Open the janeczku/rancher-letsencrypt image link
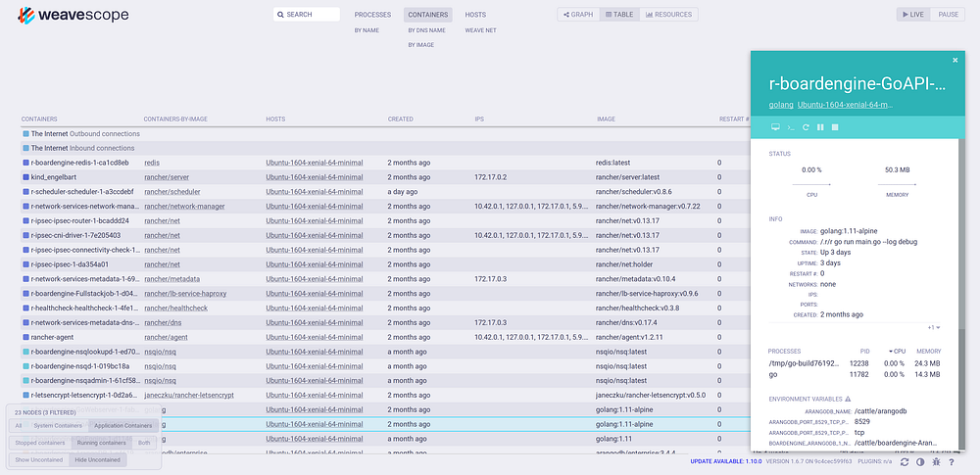Viewport: 980px width, 475px height. [x=189, y=395]
